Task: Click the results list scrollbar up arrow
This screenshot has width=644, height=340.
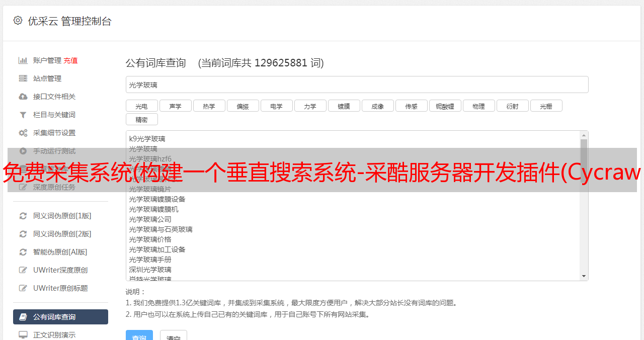Action: 584,135
